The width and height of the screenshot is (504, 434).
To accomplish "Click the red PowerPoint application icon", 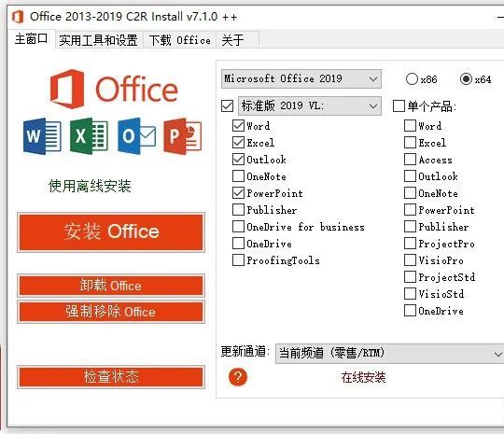I will tap(183, 136).
